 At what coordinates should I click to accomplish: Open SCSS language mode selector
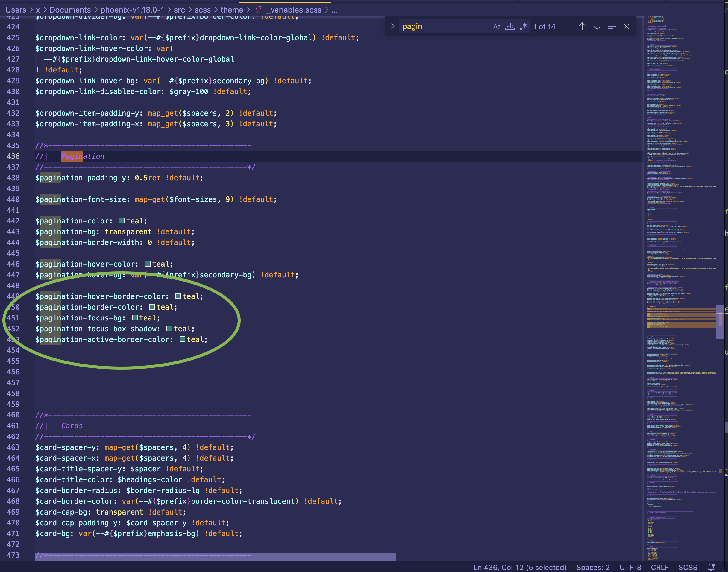click(x=688, y=567)
